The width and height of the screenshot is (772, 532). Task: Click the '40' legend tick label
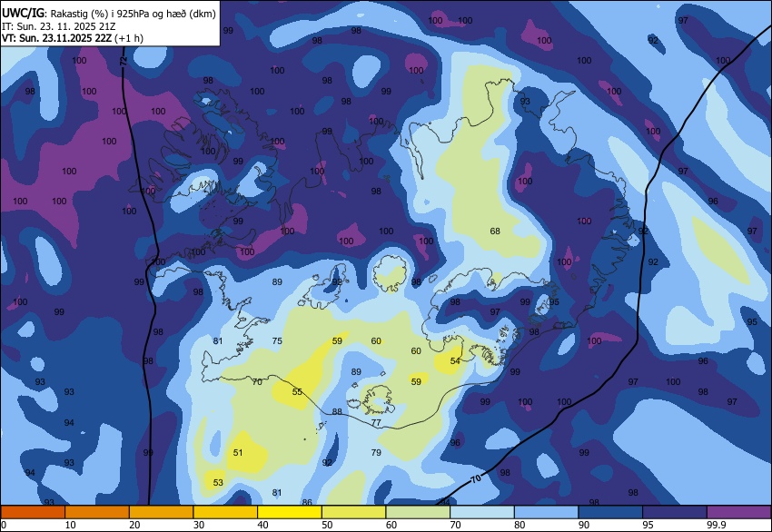coord(262,525)
